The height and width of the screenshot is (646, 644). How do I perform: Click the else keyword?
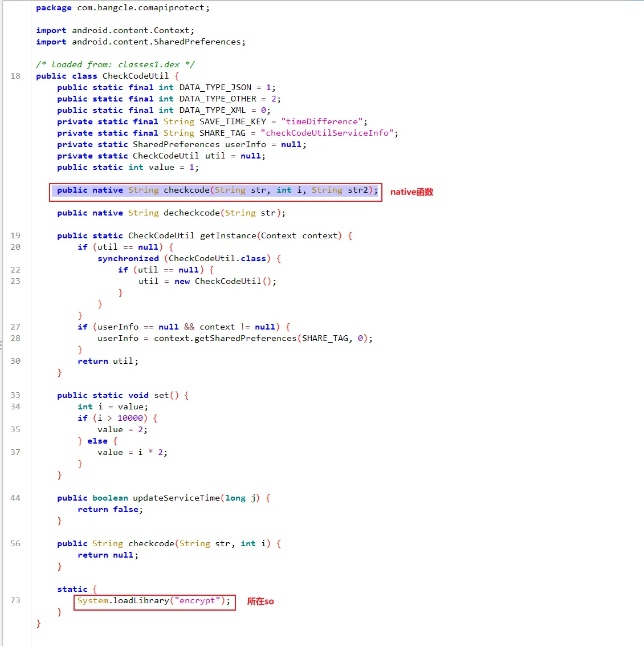tap(97, 441)
